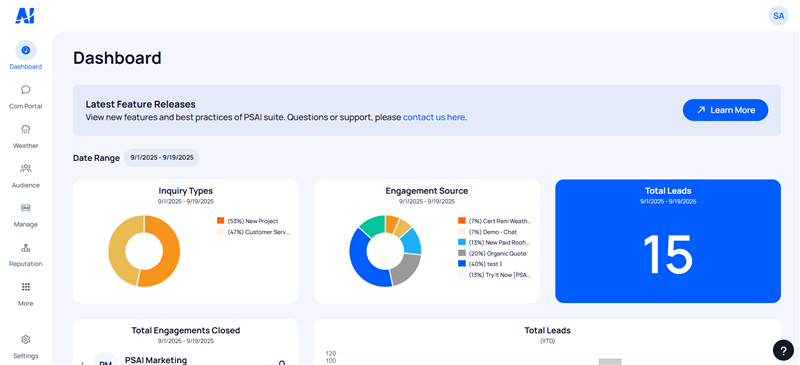The width and height of the screenshot is (800, 365).
Task: Click the orange legend swatch for Cert Rem Weather
Action: tap(462, 221)
